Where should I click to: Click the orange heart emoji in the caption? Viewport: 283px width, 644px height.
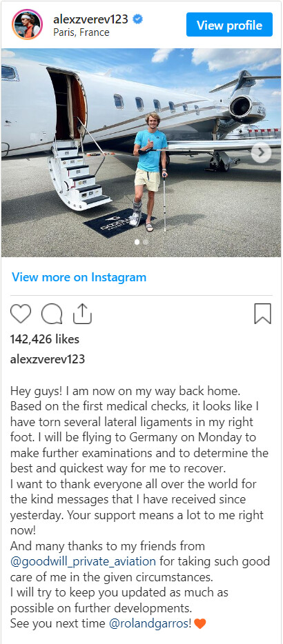[x=199, y=624]
